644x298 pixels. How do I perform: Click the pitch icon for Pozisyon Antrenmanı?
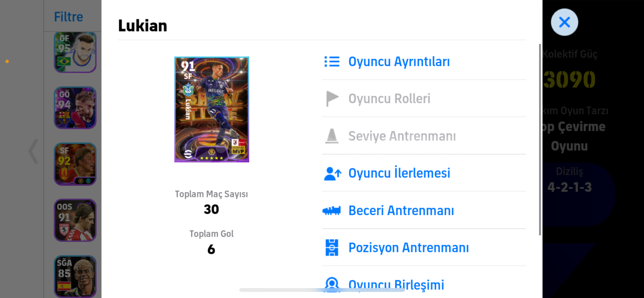point(332,248)
